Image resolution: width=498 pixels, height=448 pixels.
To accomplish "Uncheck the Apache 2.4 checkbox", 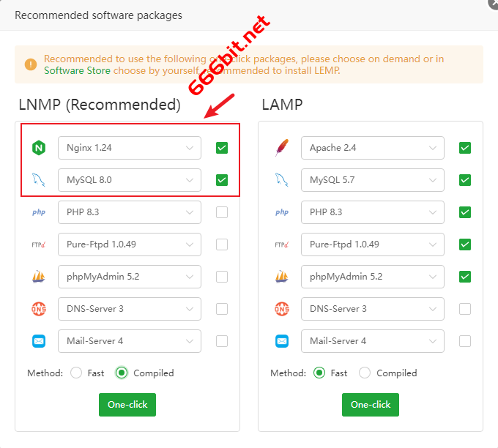I will pyautogui.click(x=465, y=148).
